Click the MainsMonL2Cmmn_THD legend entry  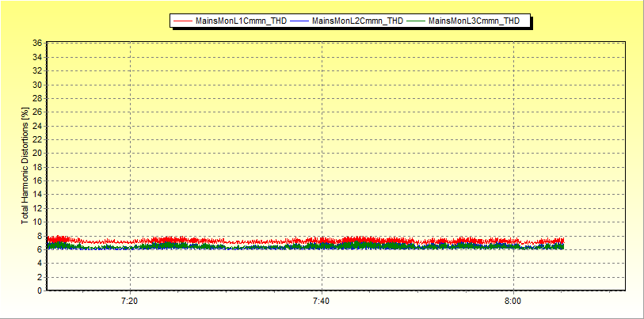click(x=357, y=21)
